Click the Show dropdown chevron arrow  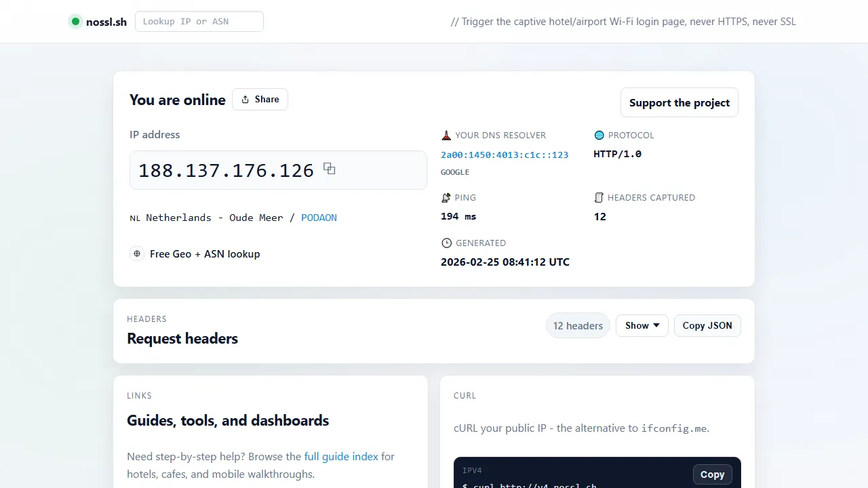[x=656, y=325]
